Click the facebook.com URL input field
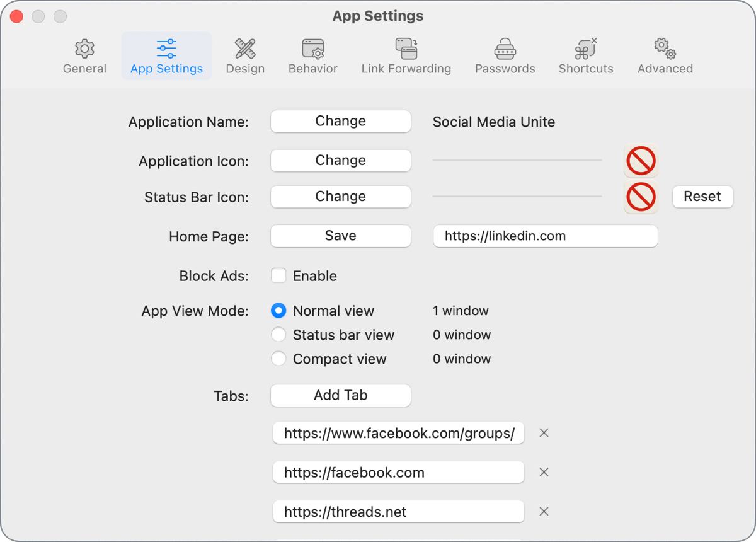 [398, 472]
